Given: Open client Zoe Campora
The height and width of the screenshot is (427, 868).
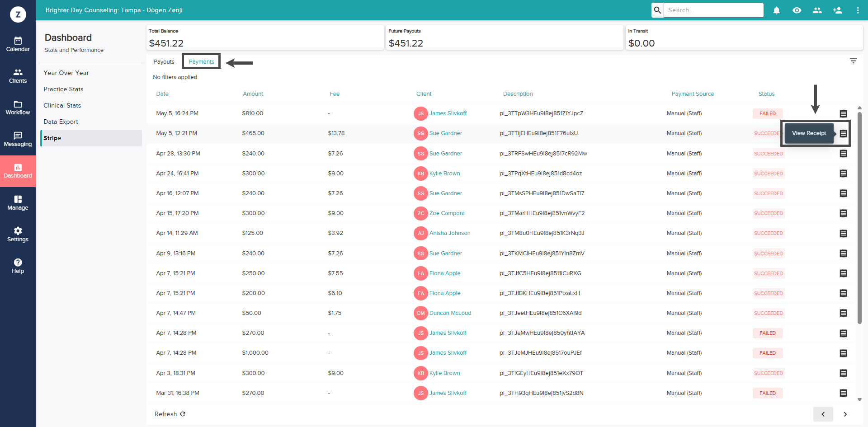Looking at the screenshot, I should click(447, 213).
